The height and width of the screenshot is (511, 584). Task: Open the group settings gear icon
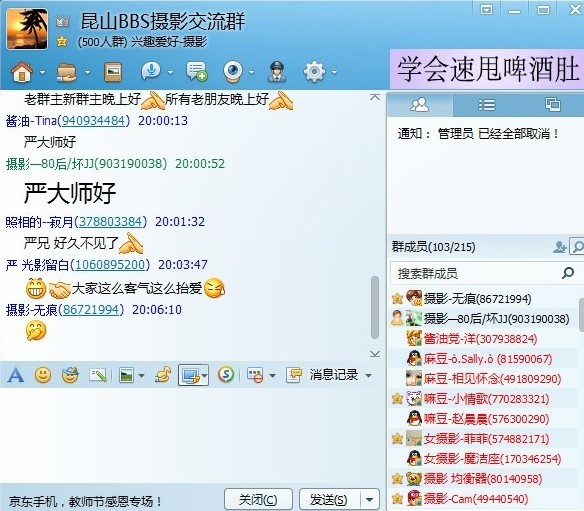coord(314,72)
